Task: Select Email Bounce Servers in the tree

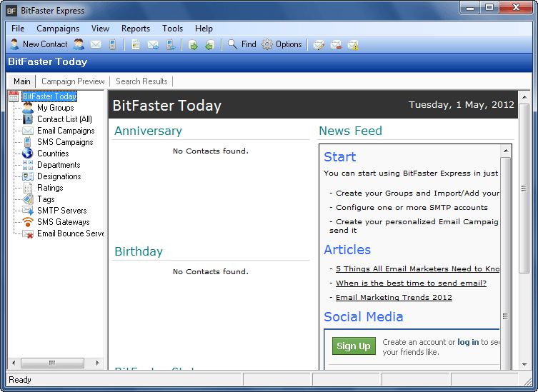Action: (x=70, y=233)
